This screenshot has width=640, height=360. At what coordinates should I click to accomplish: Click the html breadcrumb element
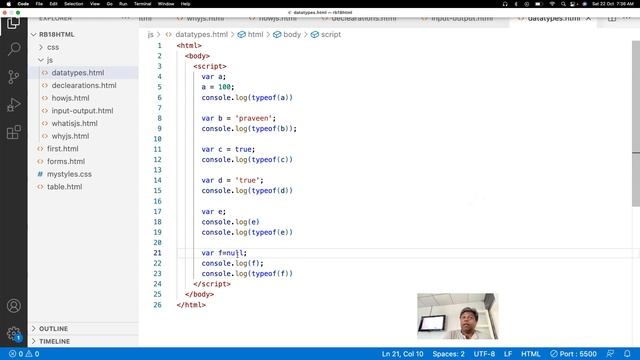point(255,35)
